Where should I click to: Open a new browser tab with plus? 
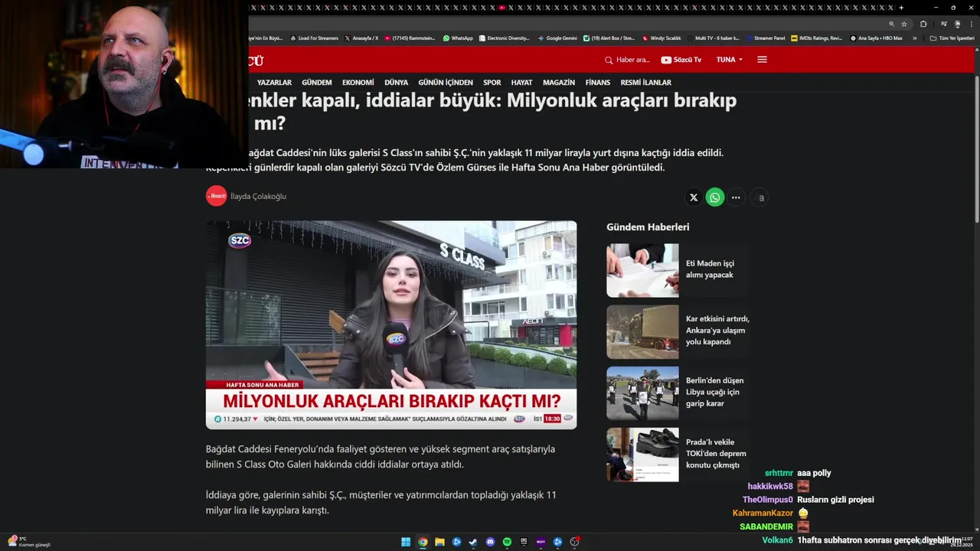click(901, 8)
